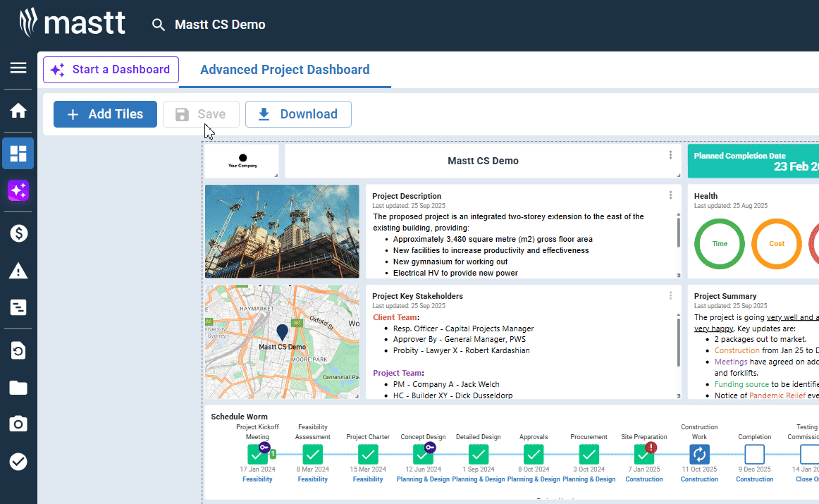Screen dimensions: 819x504
Task: Click the Approvals milestone green checkmark
Action: pyautogui.click(x=534, y=454)
